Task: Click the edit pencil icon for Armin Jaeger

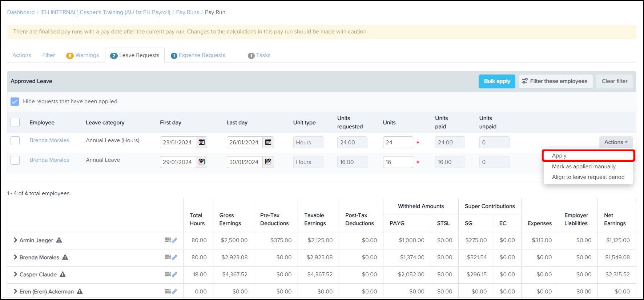Action: click(174, 240)
